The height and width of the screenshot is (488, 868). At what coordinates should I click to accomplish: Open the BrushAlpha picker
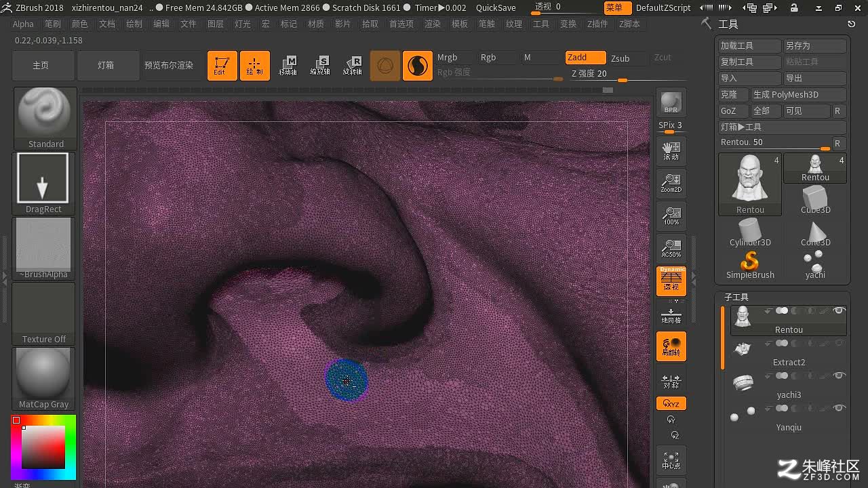[43, 249]
